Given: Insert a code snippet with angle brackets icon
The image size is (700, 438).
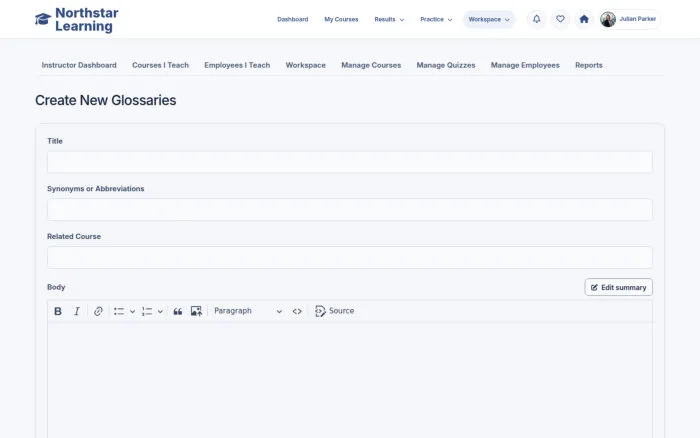Looking at the screenshot, I should (x=297, y=311).
